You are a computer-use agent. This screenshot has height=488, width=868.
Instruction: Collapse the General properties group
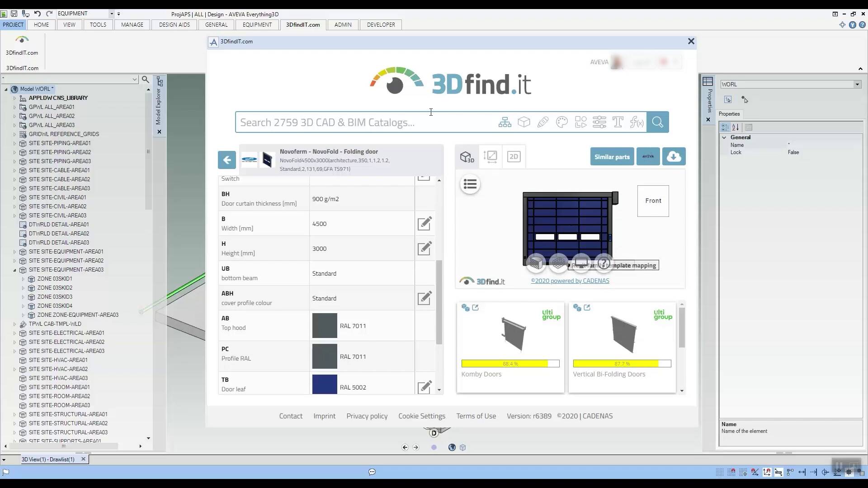point(724,137)
